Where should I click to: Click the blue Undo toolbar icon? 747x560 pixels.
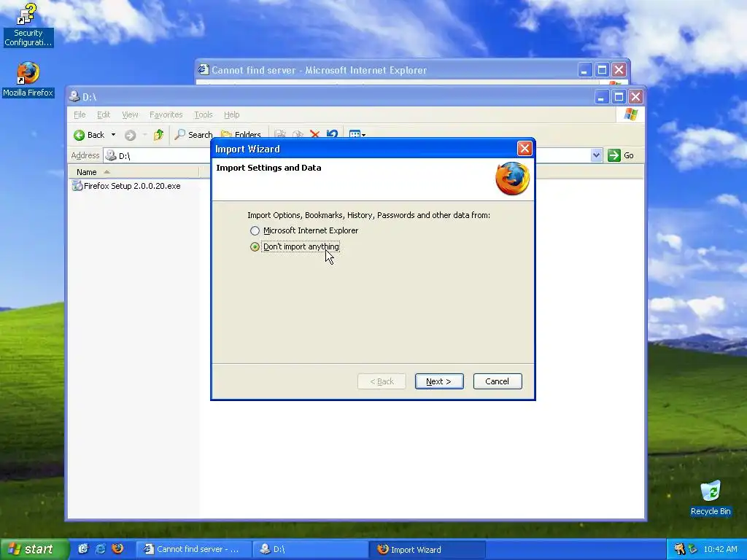click(332, 135)
